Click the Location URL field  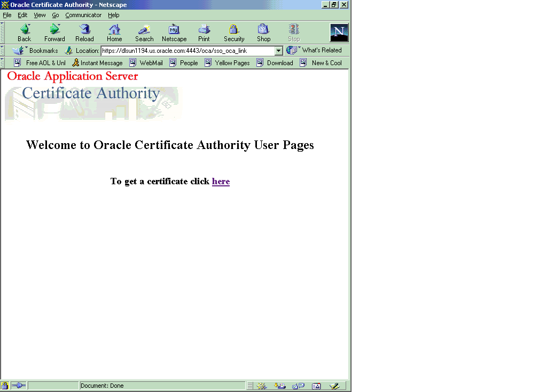(x=188, y=51)
